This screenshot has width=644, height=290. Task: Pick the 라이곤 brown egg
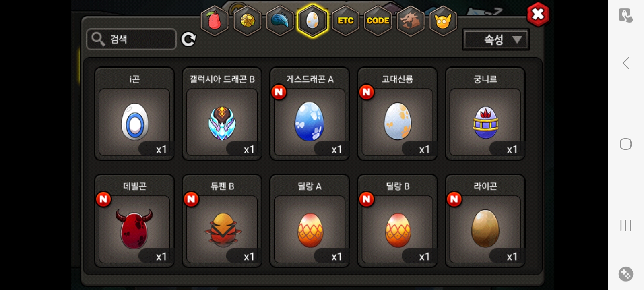pyautogui.click(x=485, y=221)
